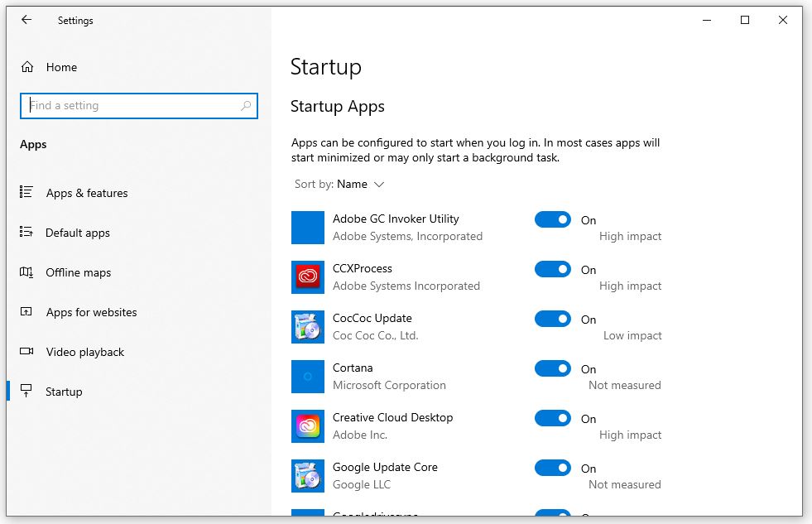812x524 pixels.
Task: Switch off CocCoc Update startup
Action: pyautogui.click(x=553, y=319)
